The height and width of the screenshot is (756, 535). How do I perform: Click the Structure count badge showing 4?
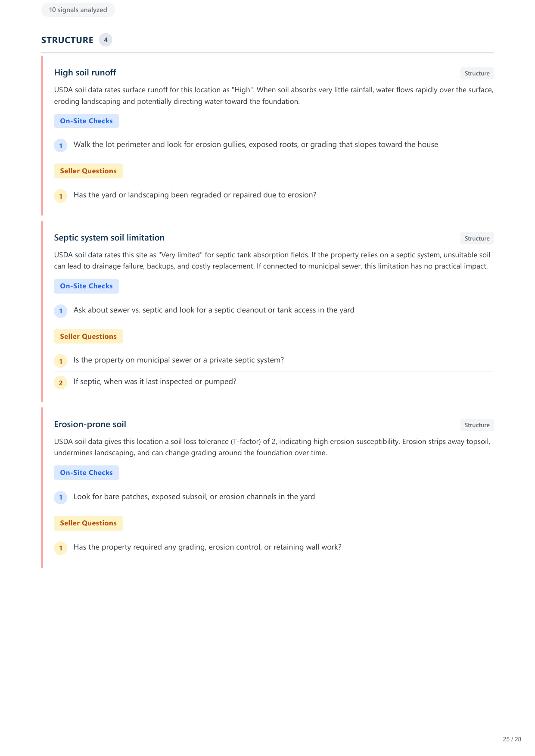click(106, 40)
